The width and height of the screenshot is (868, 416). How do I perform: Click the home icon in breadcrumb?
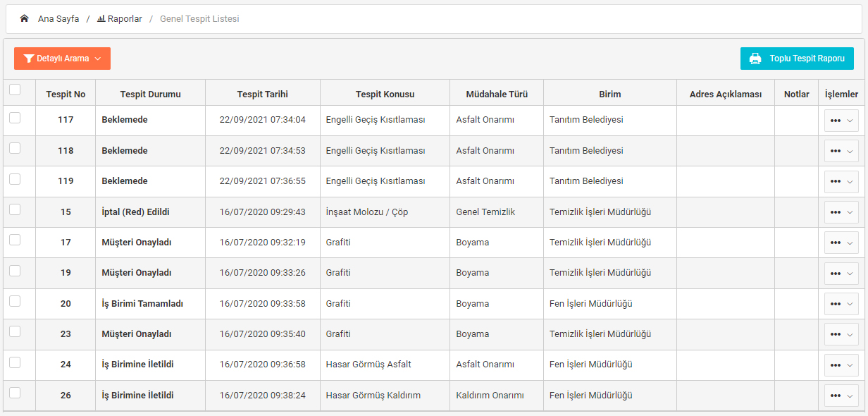[24, 19]
